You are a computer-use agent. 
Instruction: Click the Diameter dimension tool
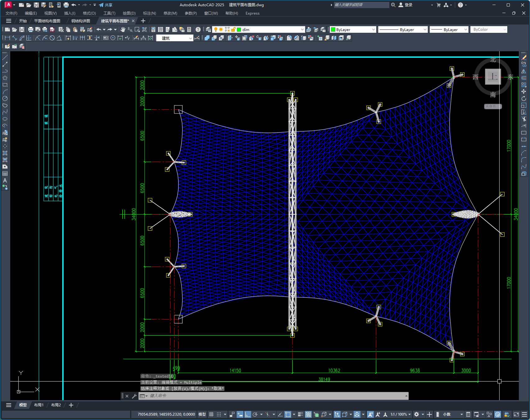52,38
